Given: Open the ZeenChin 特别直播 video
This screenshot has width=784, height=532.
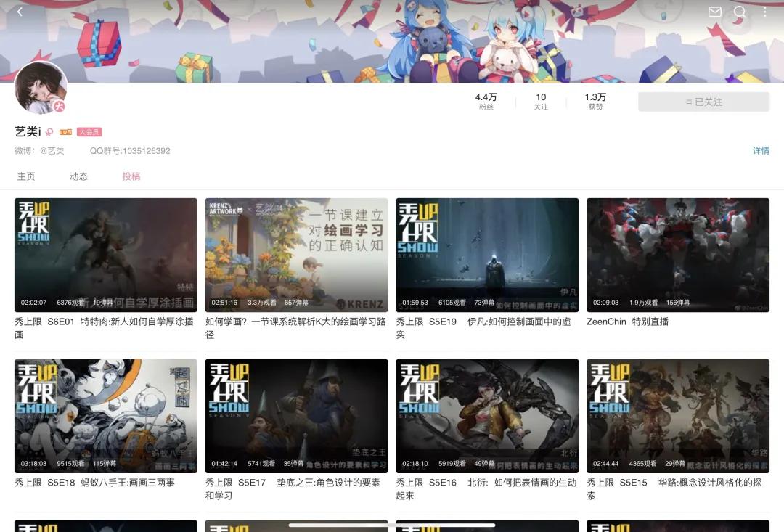Looking at the screenshot, I should coord(677,255).
